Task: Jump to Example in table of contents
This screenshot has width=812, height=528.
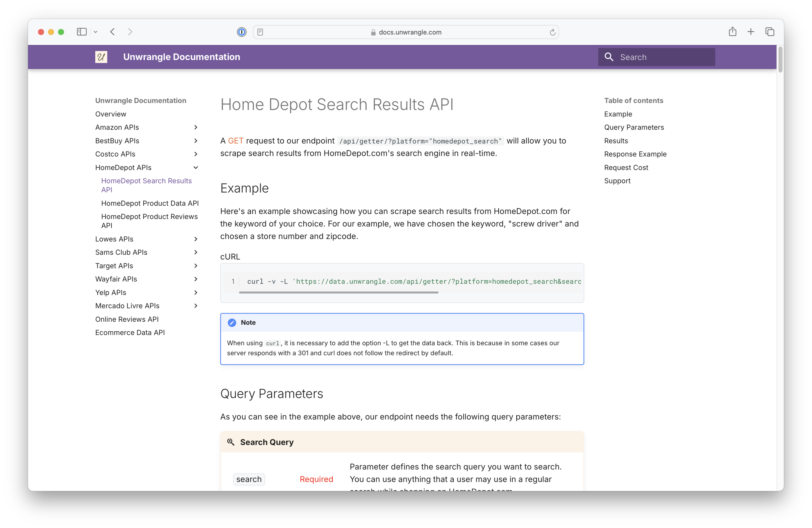Action: pos(618,114)
